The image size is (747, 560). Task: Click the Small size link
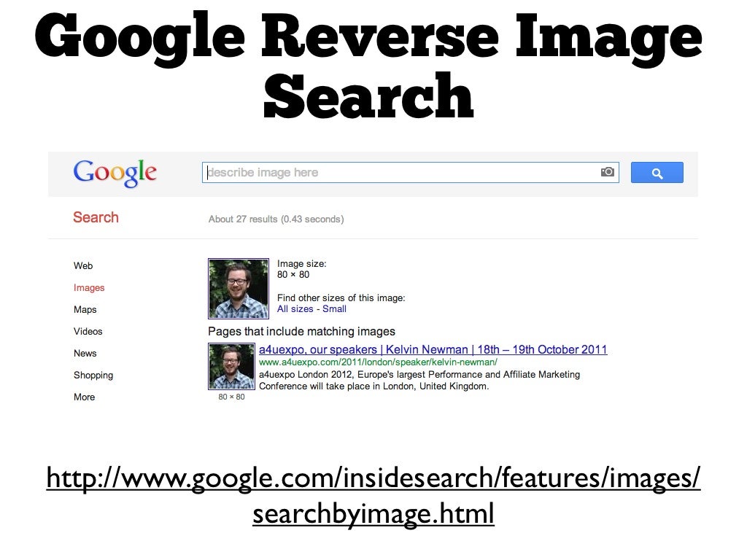click(x=334, y=309)
